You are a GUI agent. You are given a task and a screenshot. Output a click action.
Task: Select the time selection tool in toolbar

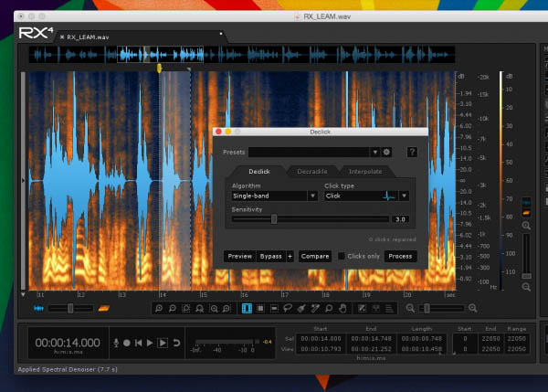247,309
